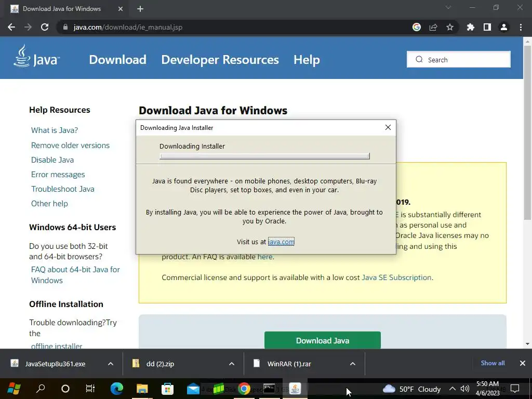
Task: Reload the current page
Action: point(45,27)
